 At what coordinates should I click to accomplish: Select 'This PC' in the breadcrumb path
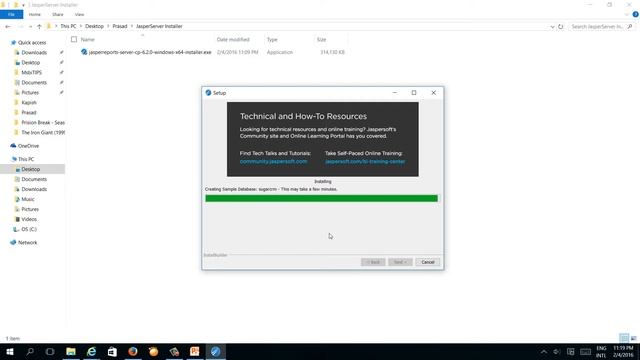pyautogui.click(x=68, y=26)
